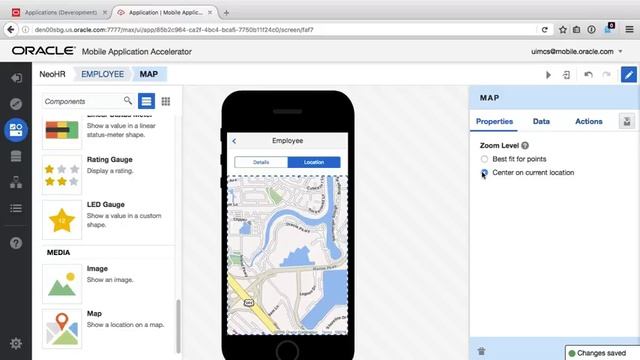This screenshot has height=360, width=640.
Task: Click the preview play button
Action: click(x=548, y=75)
